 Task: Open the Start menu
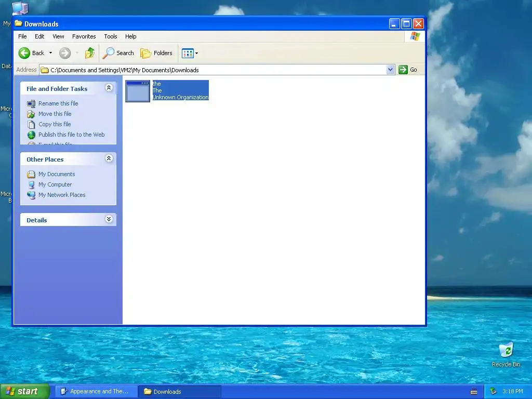(25, 392)
